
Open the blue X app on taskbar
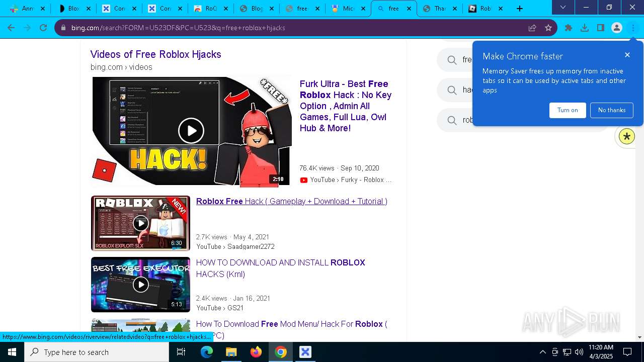305,352
